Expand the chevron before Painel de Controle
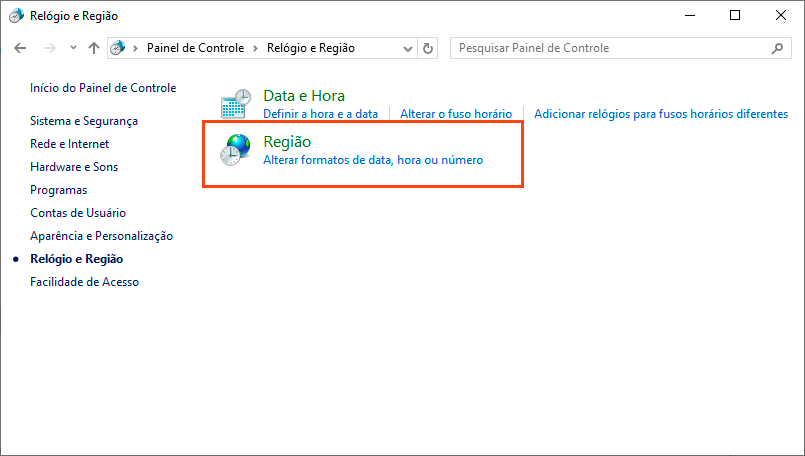Image resolution: width=805 pixels, height=456 pixels. 136,48
